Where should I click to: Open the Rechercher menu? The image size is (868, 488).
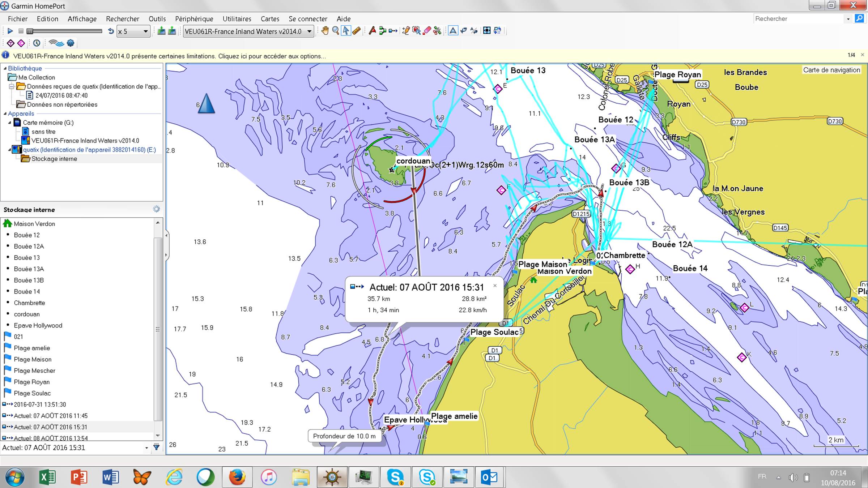point(123,19)
